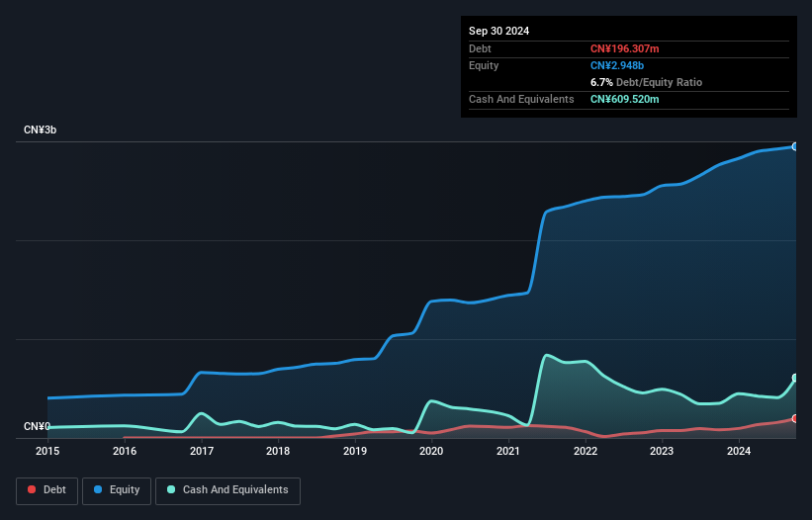Image resolution: width=812 pixels, height=520 pixels.
Task: Click the Debt row label in tooltip
Action: tap(480, 48)
